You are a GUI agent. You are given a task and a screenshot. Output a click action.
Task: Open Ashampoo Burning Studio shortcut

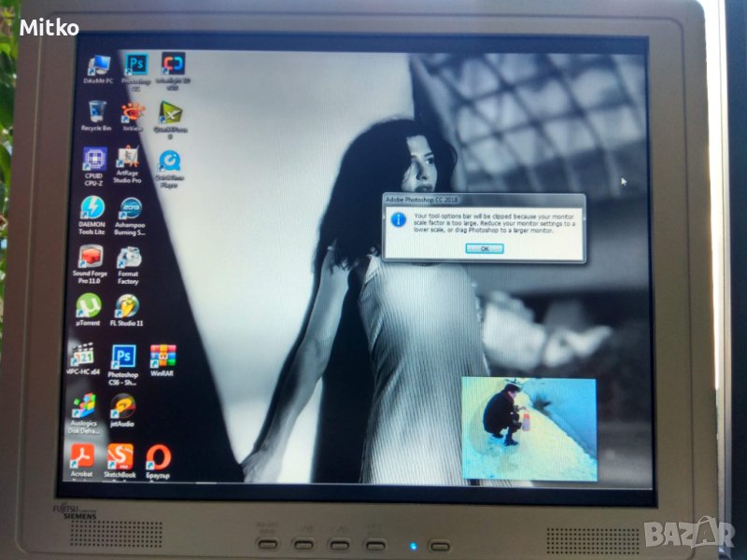coord(128,209)
